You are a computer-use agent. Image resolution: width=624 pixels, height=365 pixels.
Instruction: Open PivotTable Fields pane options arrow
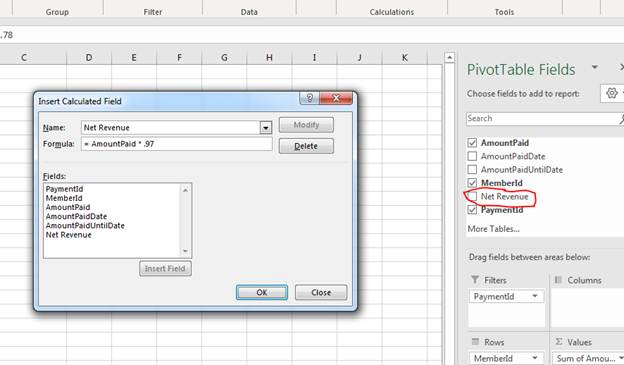point(595,67)
